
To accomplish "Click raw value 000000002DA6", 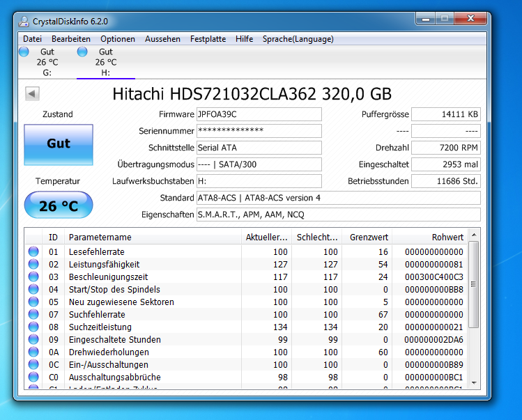I will pos(433,340).
